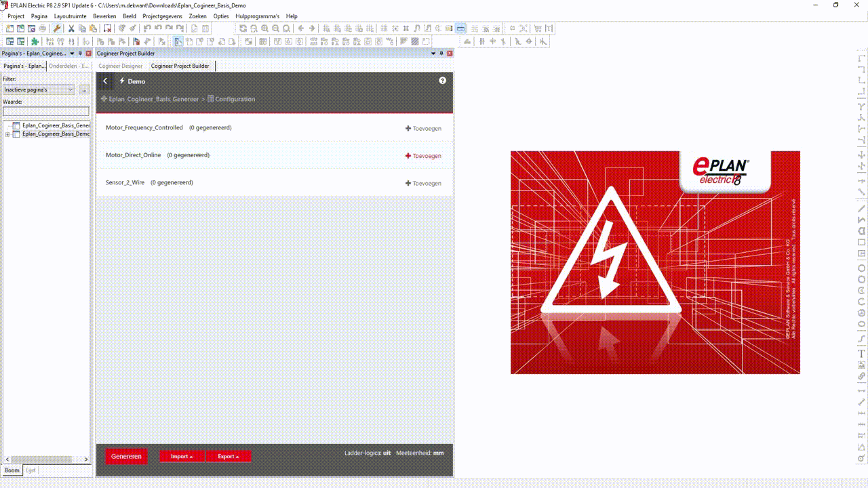
Task: Click the help question mark in Demo header
Action: tap(442, 81)
